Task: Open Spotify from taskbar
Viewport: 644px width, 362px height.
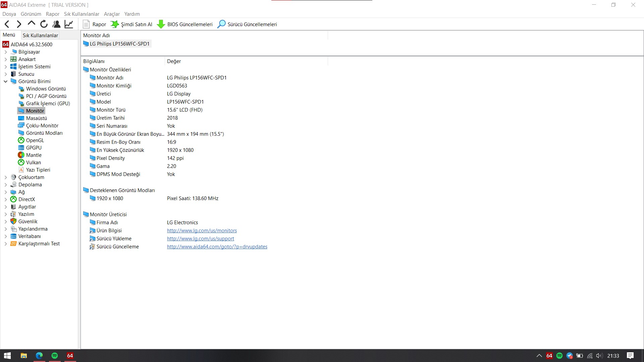Action: click(x=55, y=356)
